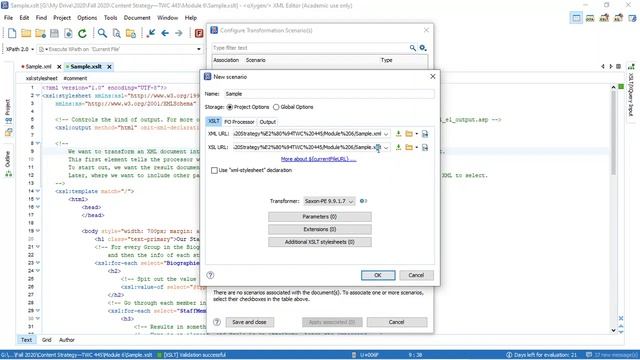Open the Outline side panel button

click(x=8, y=164)
